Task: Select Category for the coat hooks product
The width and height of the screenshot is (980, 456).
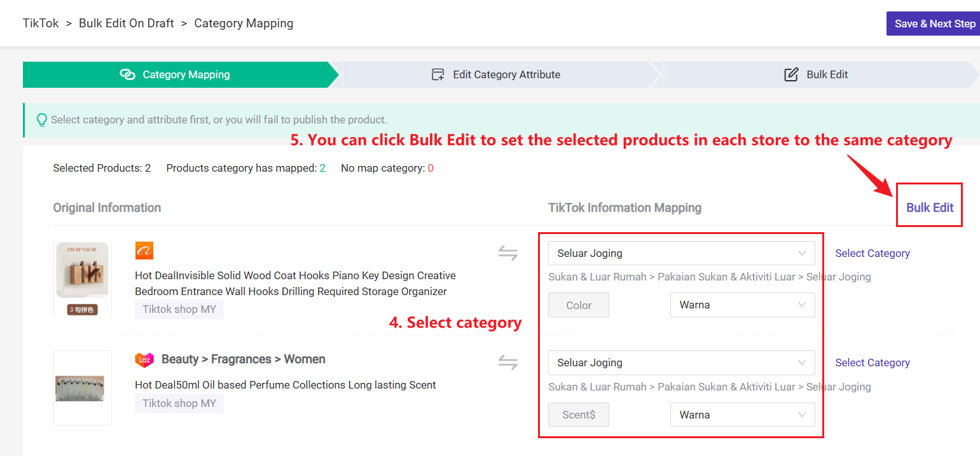Action: tap(872, 253)
